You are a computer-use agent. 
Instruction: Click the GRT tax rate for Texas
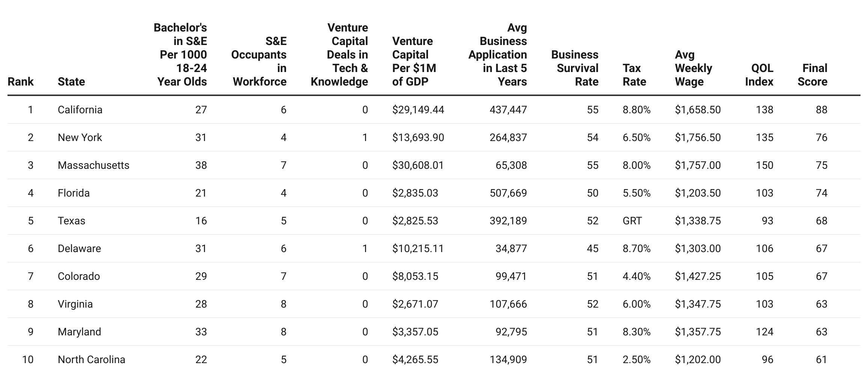632,221
